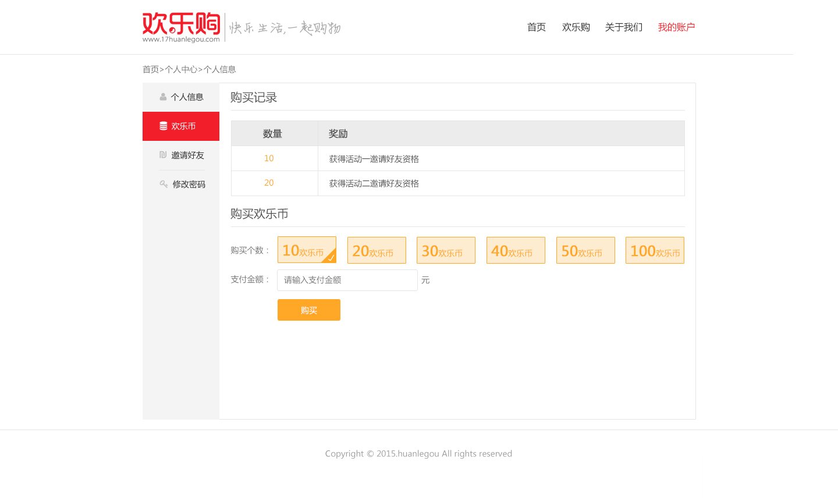Choose the 20欢乐币 purchase option

(377, 250)
